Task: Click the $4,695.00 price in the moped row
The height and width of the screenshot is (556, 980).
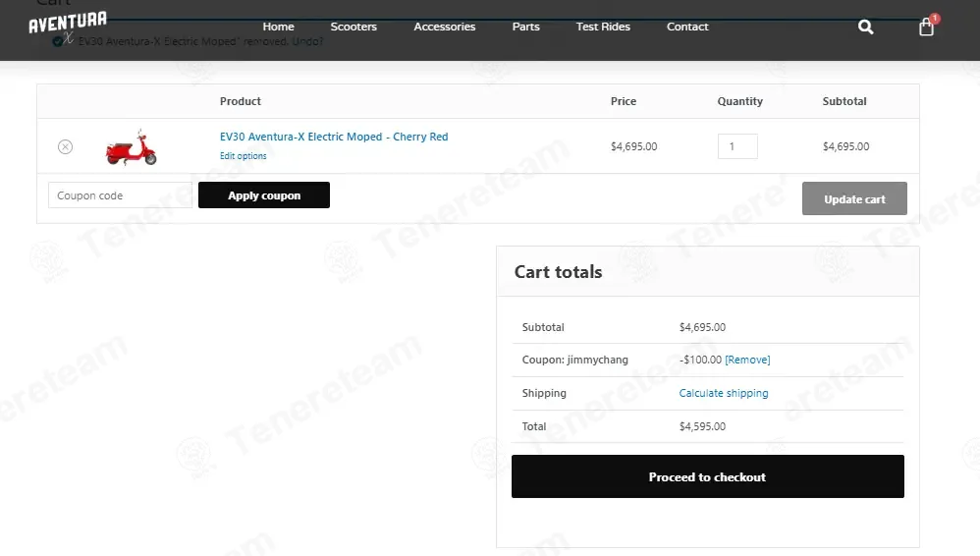Action: pos(633,146)
